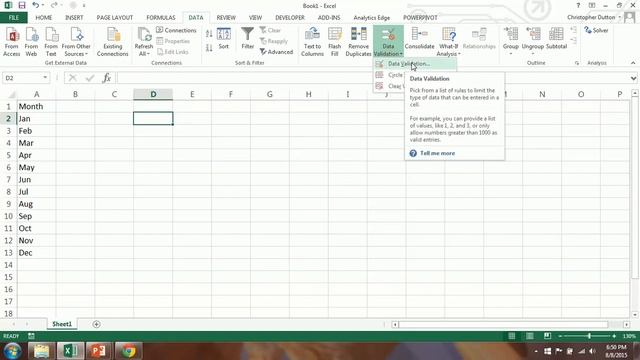Open Text to Columns wizard

(x=312, y=42)
